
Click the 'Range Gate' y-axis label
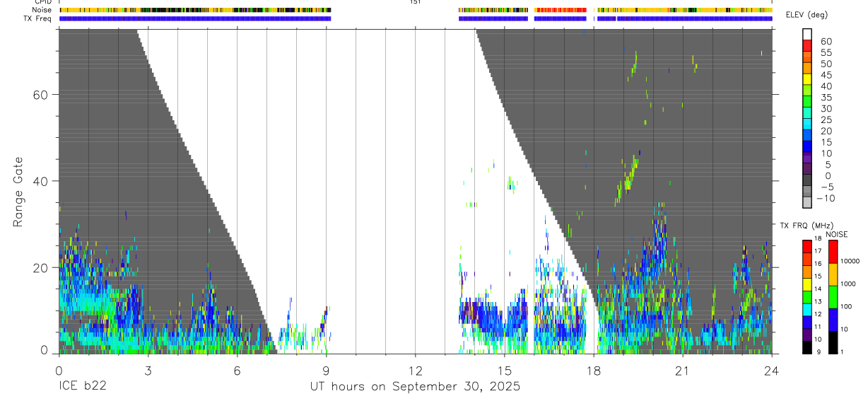tap(19, 192)
